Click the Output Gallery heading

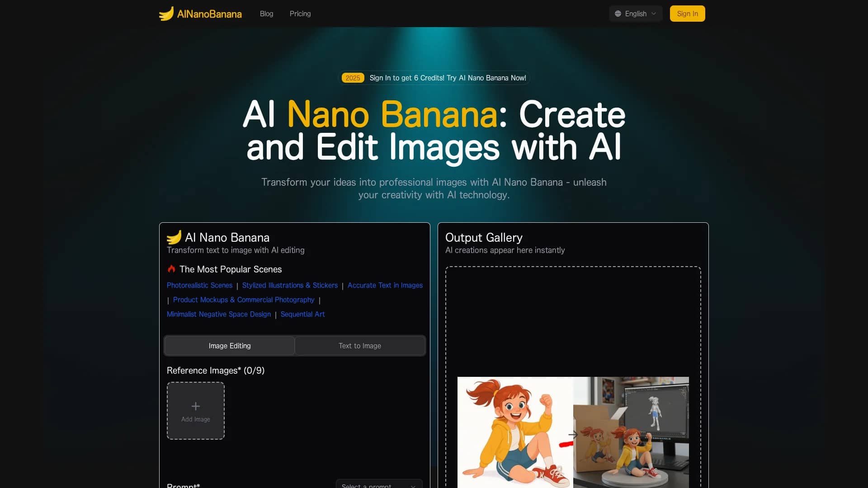pyautogui.click(x=484, y=237)
